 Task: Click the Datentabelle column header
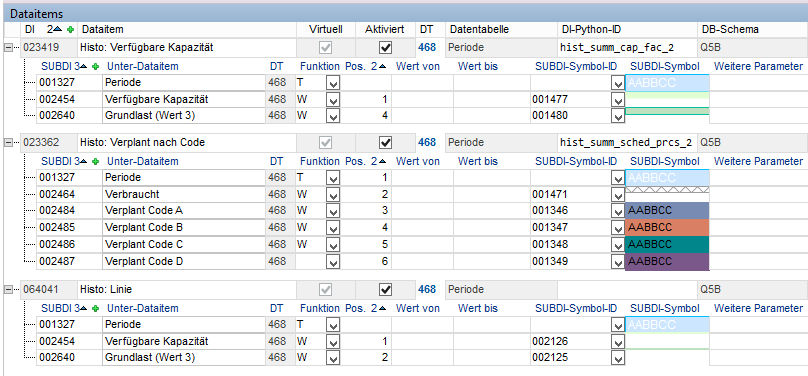click(x=479, y=29)
